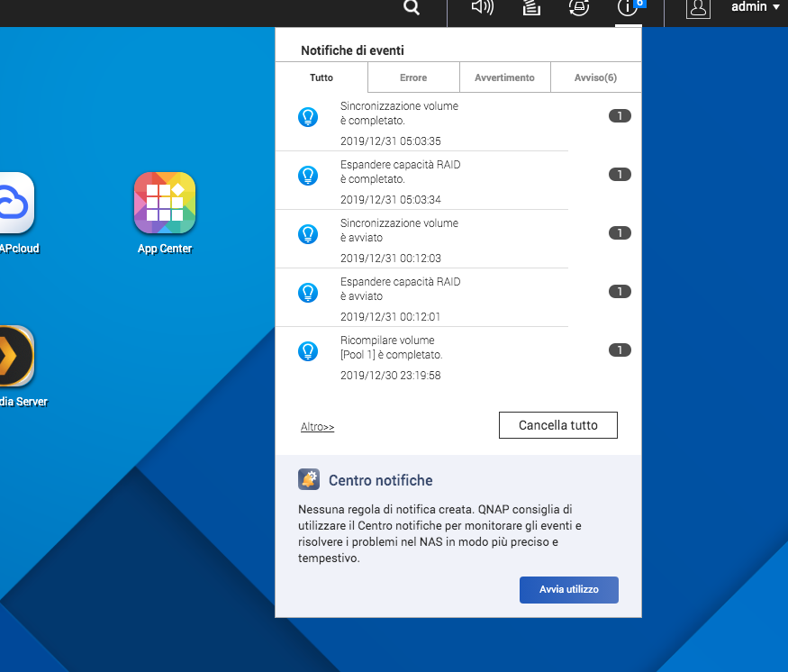Toggle the event notifications info icon

coord(627,8)
